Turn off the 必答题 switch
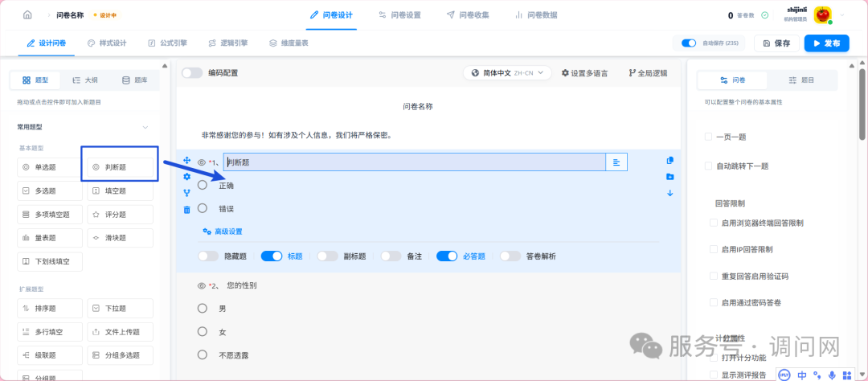The height and width of the screenshot is (381, 868). pos(447,256)
